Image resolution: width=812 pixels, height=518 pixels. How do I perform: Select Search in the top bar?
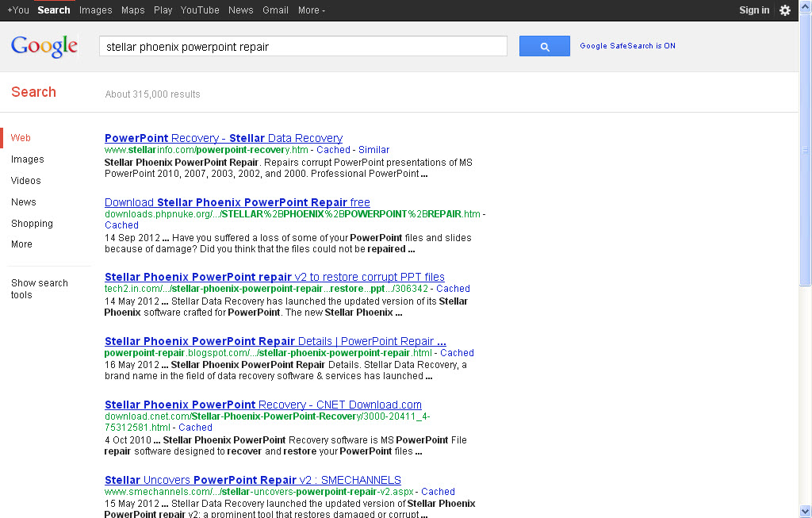(54, 10)
